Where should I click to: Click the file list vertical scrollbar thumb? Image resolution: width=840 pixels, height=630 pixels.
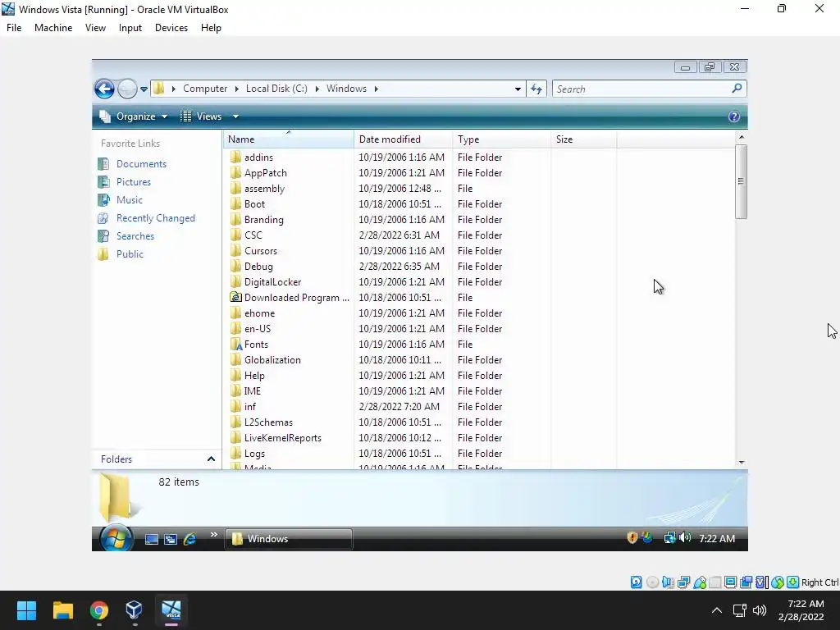pyautogui.click(x=741, y=181)
